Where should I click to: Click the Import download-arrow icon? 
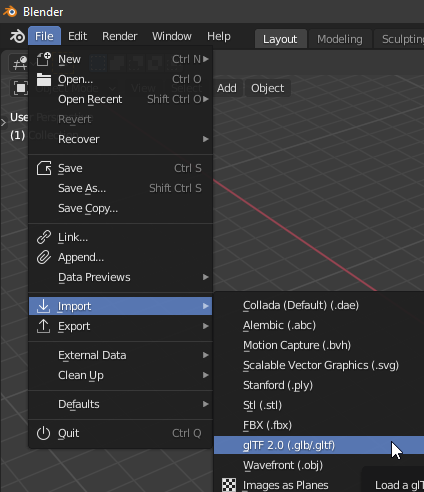(x=43, y=306)
